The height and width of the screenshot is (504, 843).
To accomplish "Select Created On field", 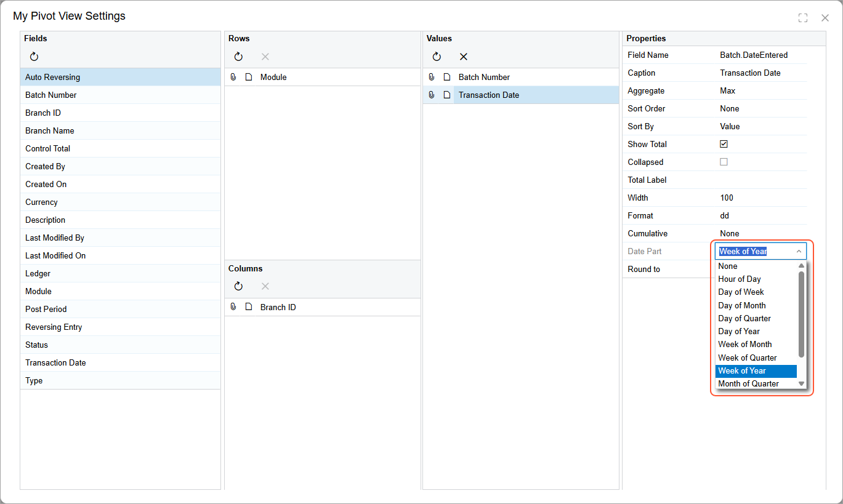I will 120,184.
